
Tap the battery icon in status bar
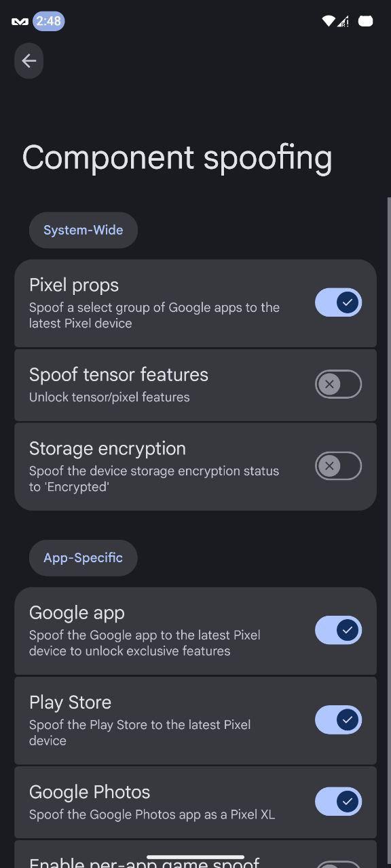pos(366,22)
